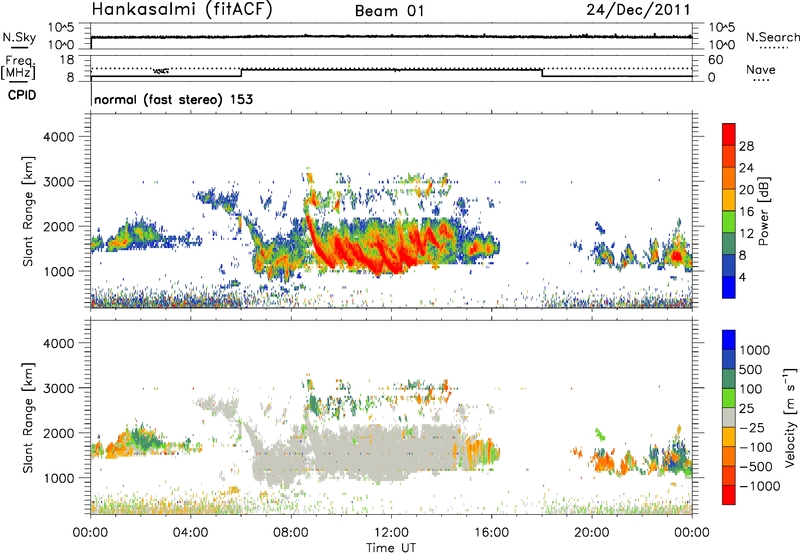Click the 60 tick on the Nave axis
This screenshot has height=554, width=800.
pyautogui.click(x=715, y=60)
